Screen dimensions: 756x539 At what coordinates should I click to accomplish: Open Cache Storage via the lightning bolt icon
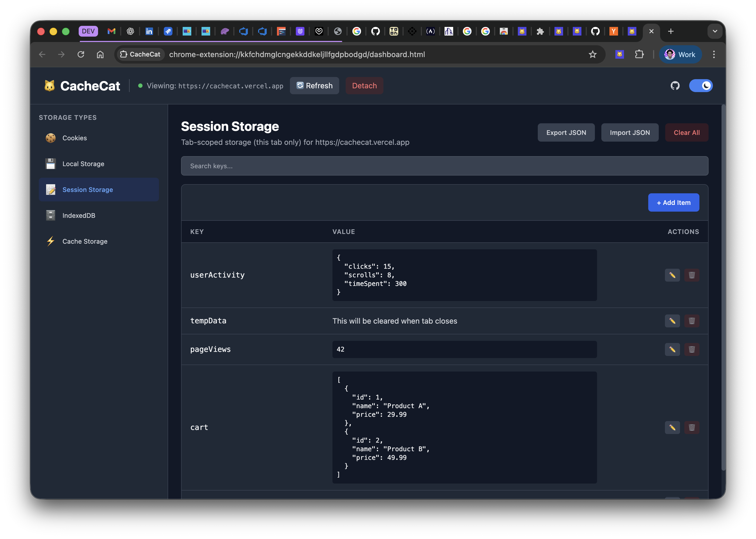pyautogui.click(x=50, y=241)
